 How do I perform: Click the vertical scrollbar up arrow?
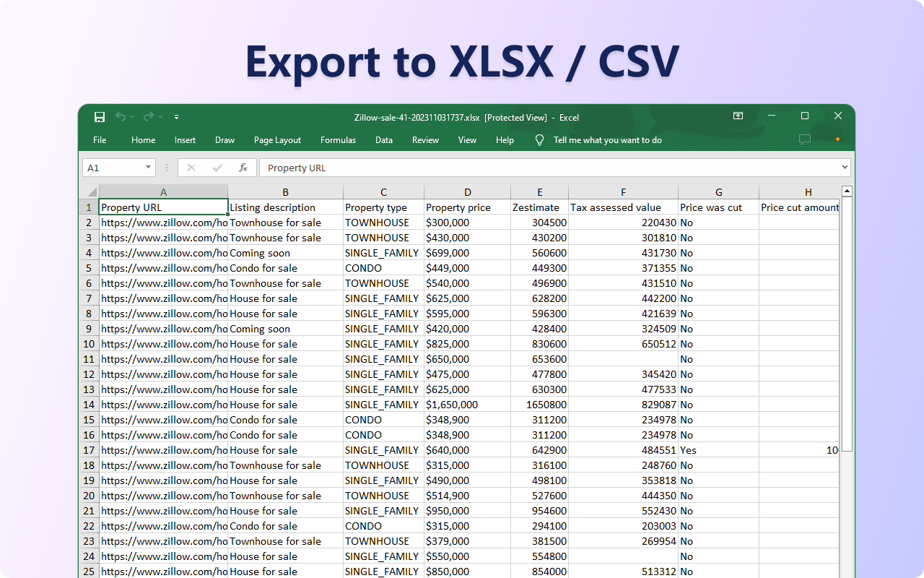pos(847,191)
